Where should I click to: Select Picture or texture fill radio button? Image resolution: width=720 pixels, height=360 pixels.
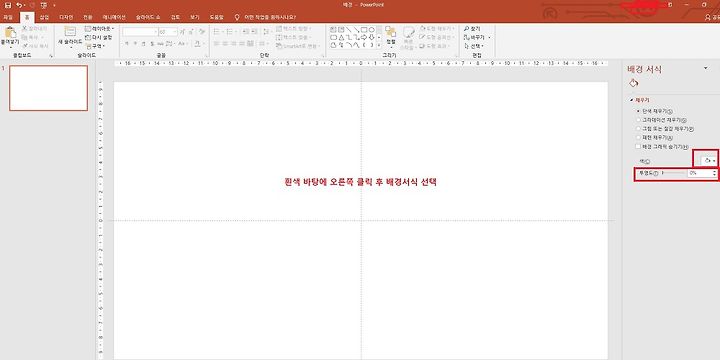[x=638, y=129]
